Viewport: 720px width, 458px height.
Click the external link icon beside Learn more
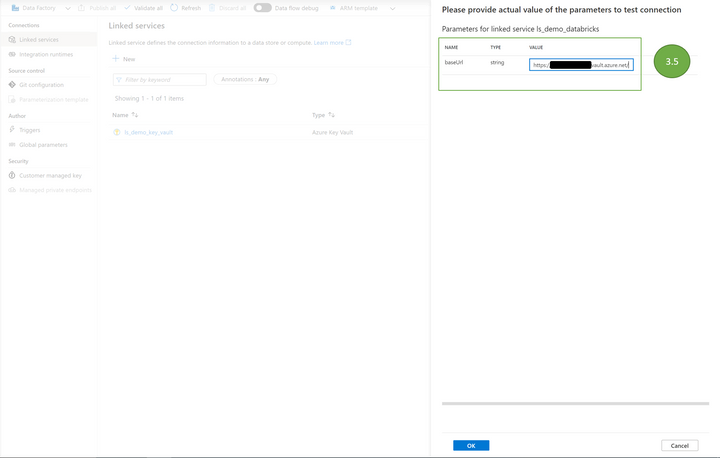point(349,42)
